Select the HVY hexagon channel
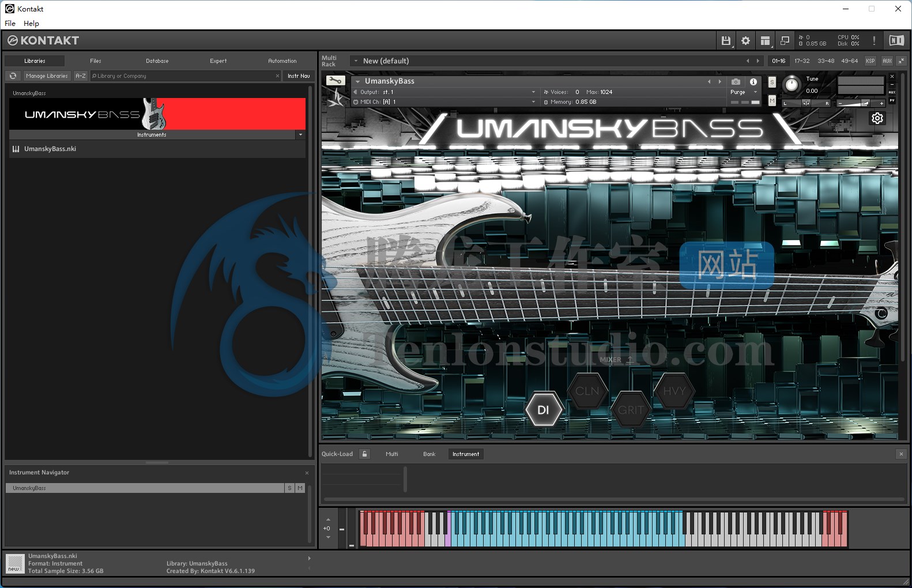Image resolution: width=912 pixels, height=588 pixels. 674,391
